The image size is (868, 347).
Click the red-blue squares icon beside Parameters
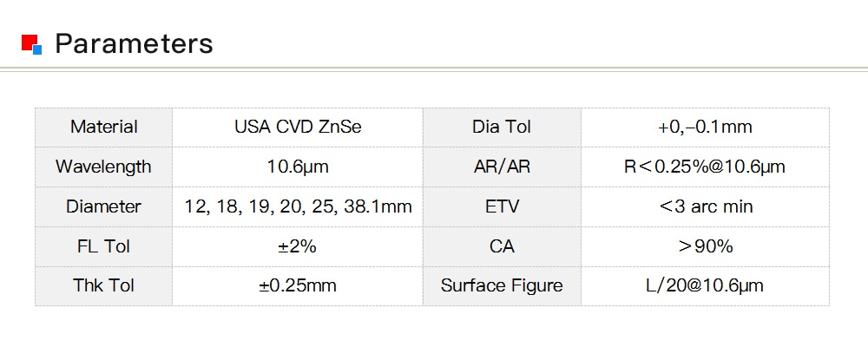31,44
